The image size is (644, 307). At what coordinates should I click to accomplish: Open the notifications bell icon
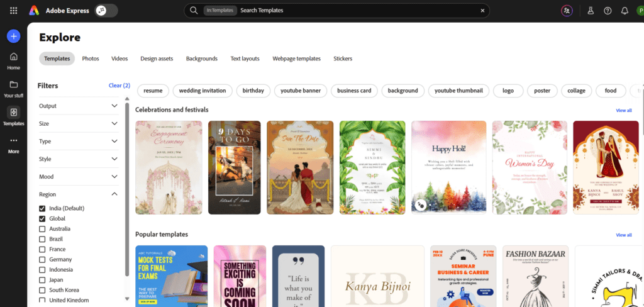tap(625, 11)
